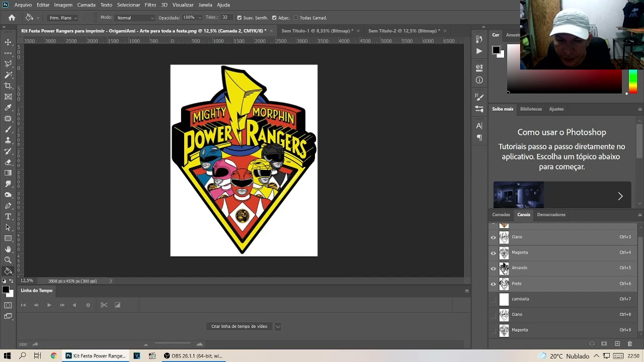Open the tutorial card arrow
The width and height of the screenshot is (644, 362).
[x=620, y=197]
